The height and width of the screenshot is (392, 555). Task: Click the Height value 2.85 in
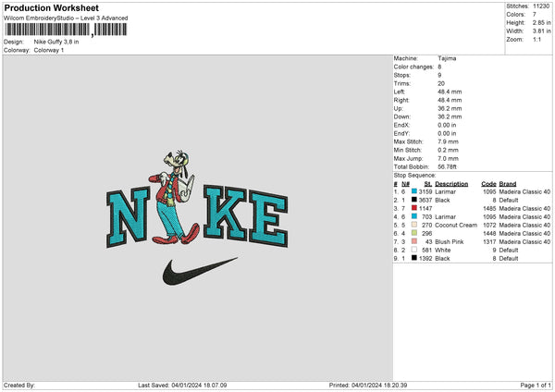pyautogui.click(x=541, y=22)
